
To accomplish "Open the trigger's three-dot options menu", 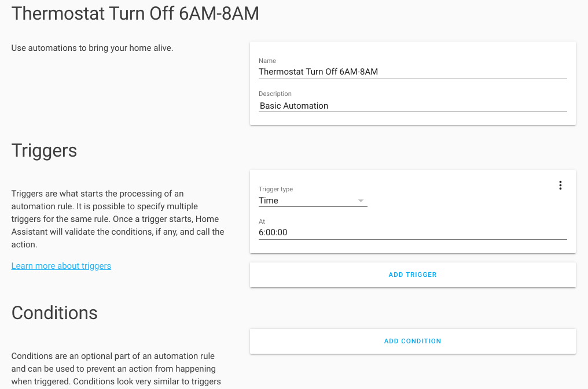I will point(560,186).
